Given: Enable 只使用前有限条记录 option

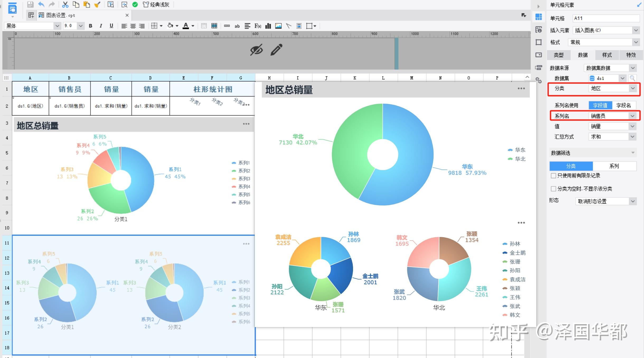Looking at the screenshot, I should (x=553, y=175).
